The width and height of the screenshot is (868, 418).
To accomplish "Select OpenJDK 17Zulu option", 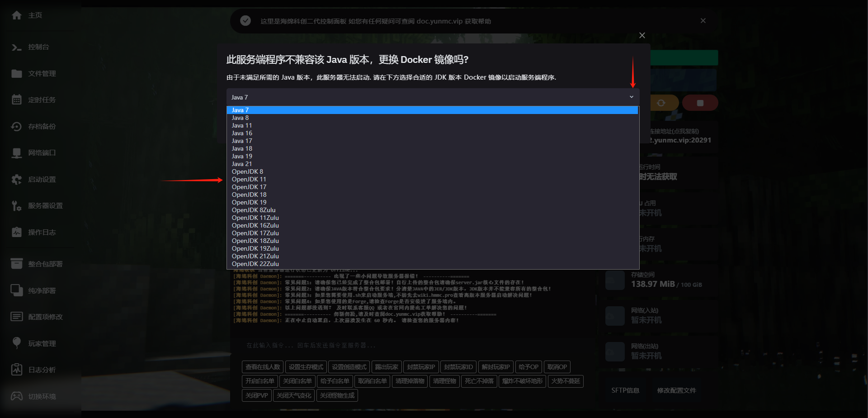I will point(432,233).
